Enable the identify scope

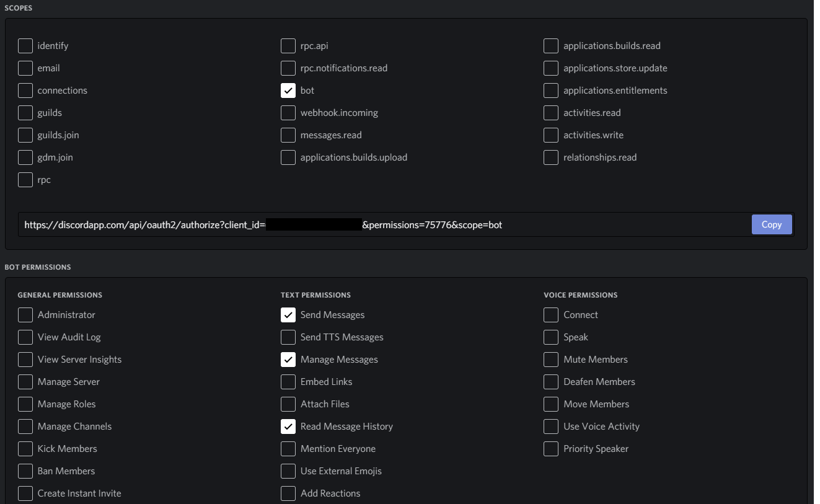(25, 45)
